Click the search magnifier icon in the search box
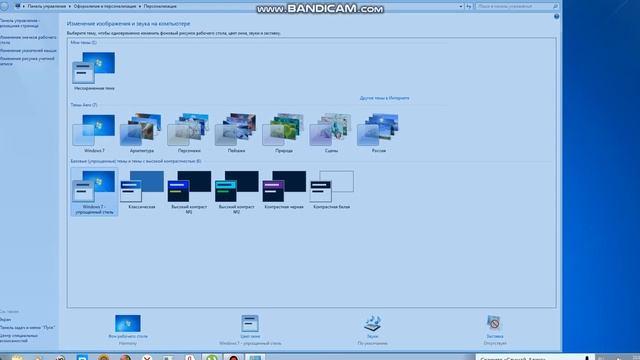The image size is (640, 360). pos(555,7)
